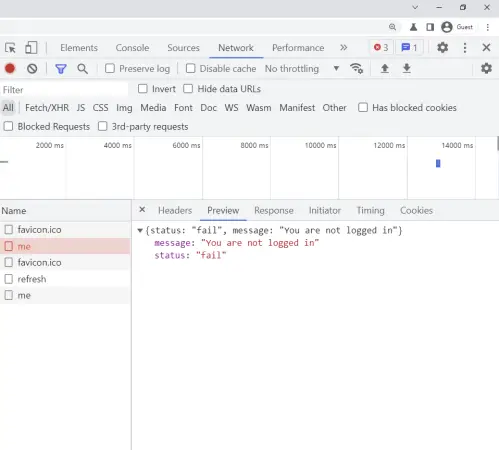Toggle the device toolbar icon
The height and width of the screenshot is (450, 499).
(31, 48)
